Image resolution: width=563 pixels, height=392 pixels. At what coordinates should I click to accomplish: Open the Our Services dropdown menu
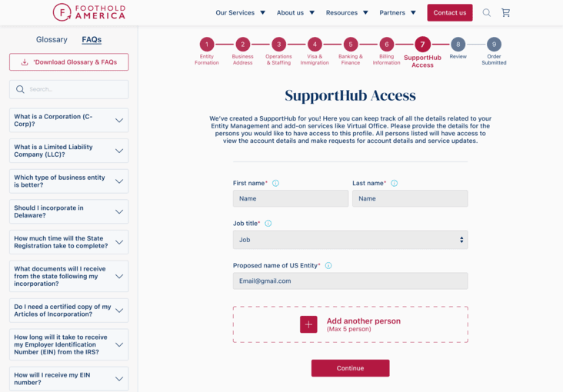[x=240, y=13]
